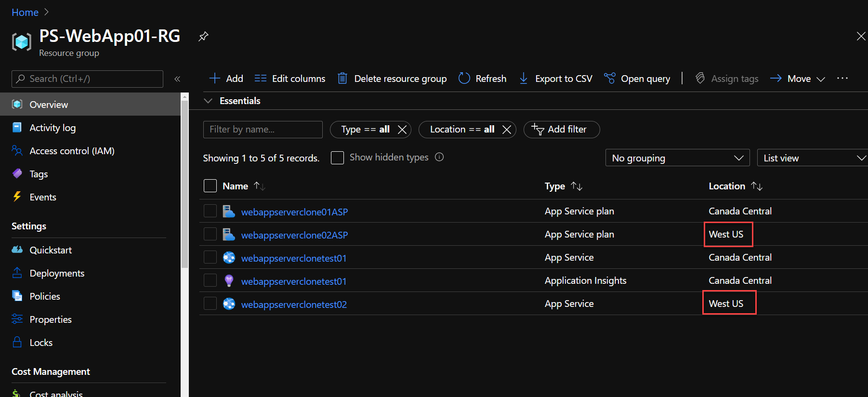
Task: Click the info icon beside Show hidden types
Action: click(439, 157)
